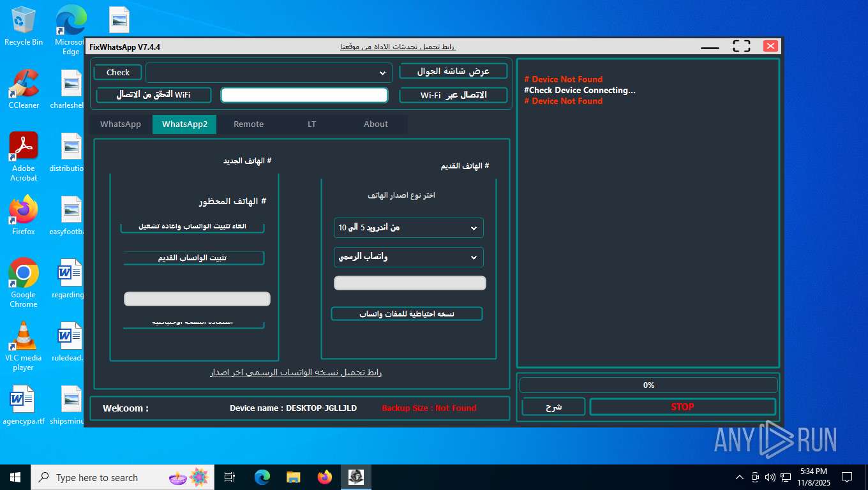
Task: Open agencypa.rtf desktop file
Action: point(24,406)
